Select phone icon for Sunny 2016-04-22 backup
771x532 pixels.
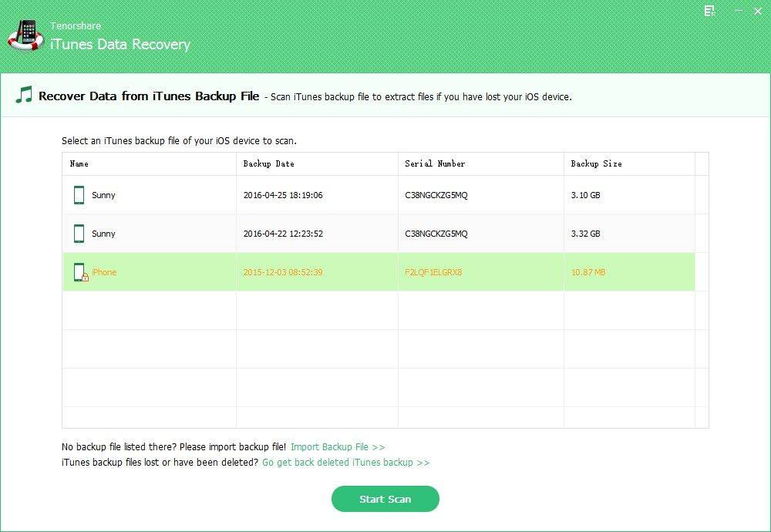tap(79, 234)
